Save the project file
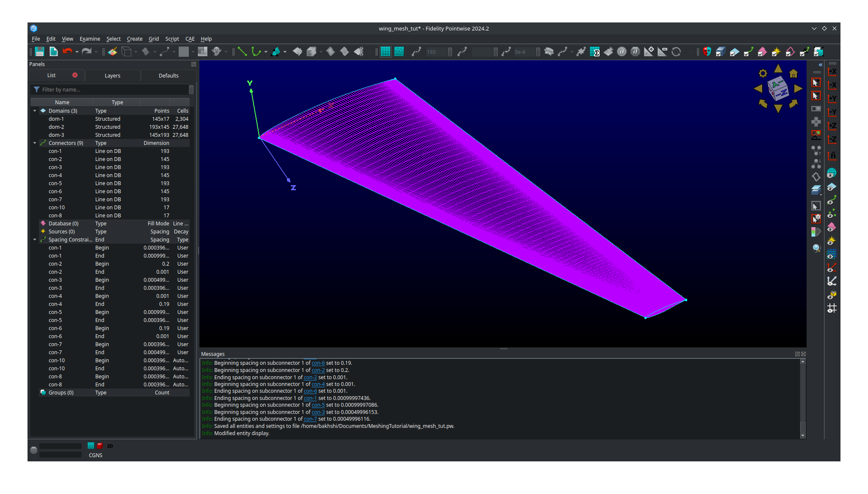The height and width of the screenshot is (494, 868). pyautogui.click(x=39, y=52)
